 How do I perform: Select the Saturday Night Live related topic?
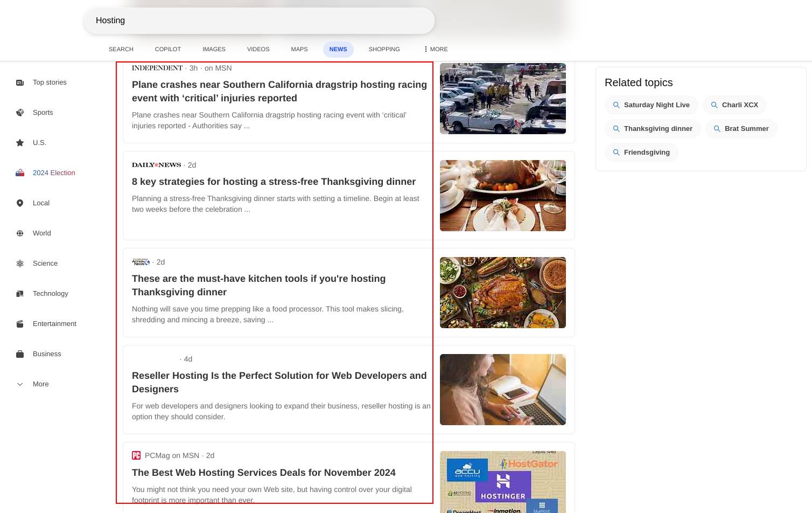[x=651, y=105]
